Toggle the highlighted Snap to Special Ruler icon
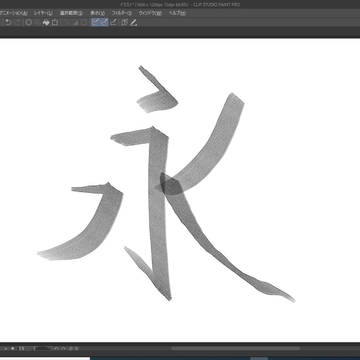Screen dimensions: 360x360 coord(104,22)
